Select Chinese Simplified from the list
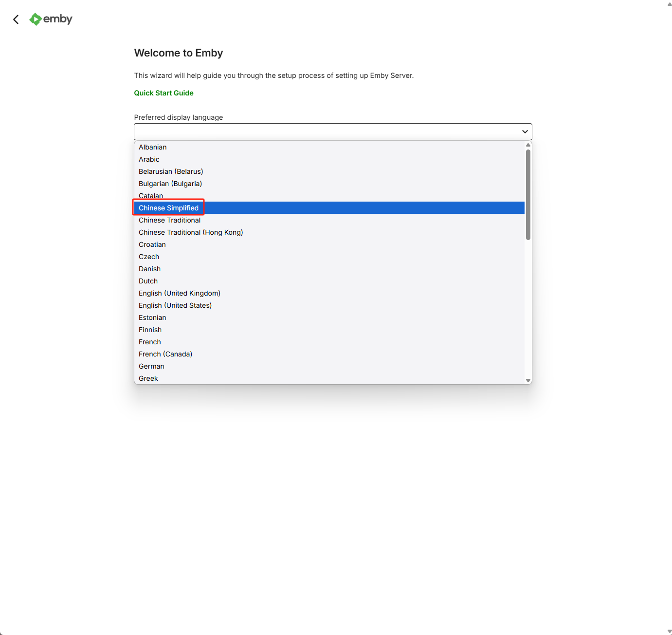This screenshot has width=672, height=635. pos(169,208)
